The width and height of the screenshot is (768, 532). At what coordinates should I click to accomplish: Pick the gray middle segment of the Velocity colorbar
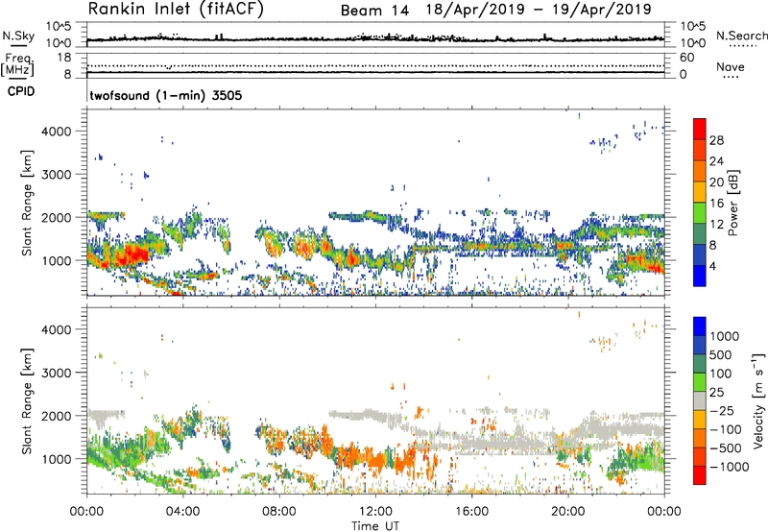700,401
